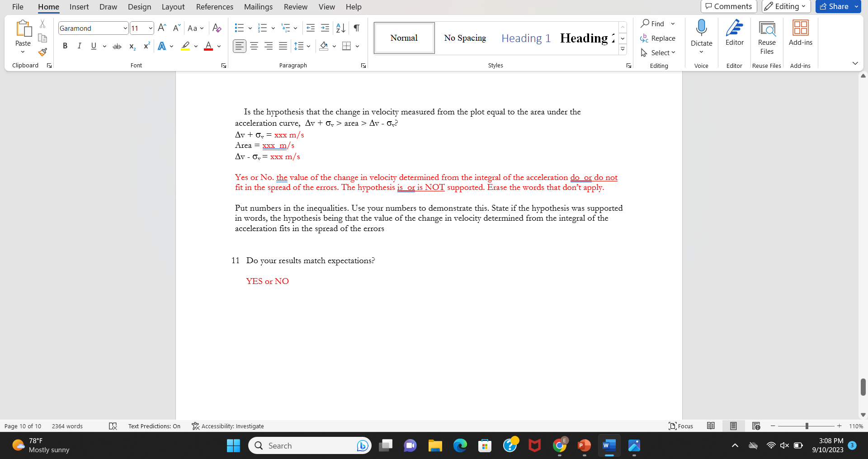Open the Editor proofing tool

(734, 33)
